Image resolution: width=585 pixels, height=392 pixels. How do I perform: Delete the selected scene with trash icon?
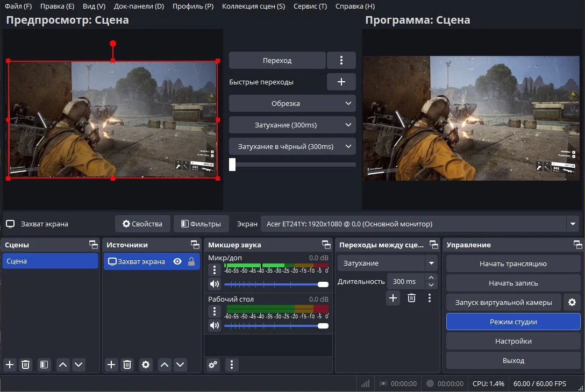pos(25,365)
